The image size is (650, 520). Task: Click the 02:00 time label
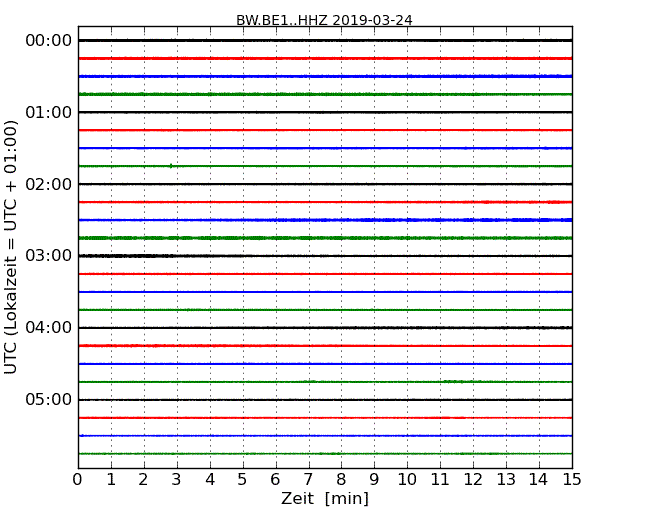pos(49,184)
